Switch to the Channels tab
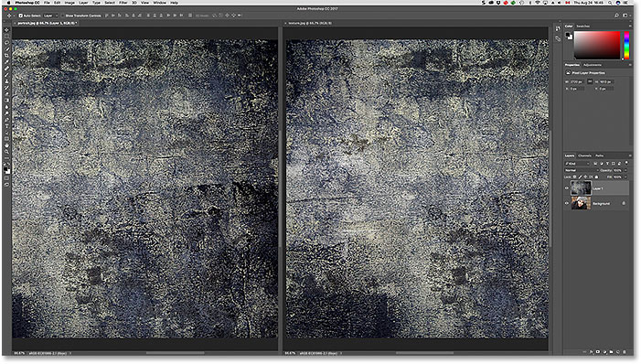The image size is (641, 364). click(584, 155)
